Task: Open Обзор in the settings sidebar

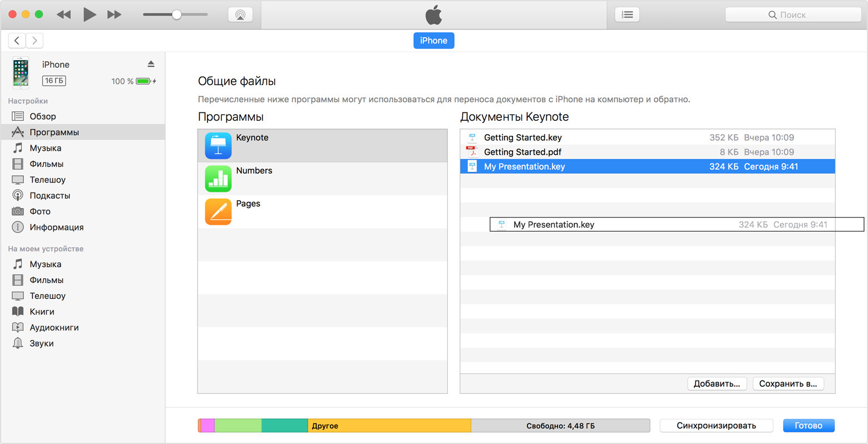Action: (x=83, y=116)
